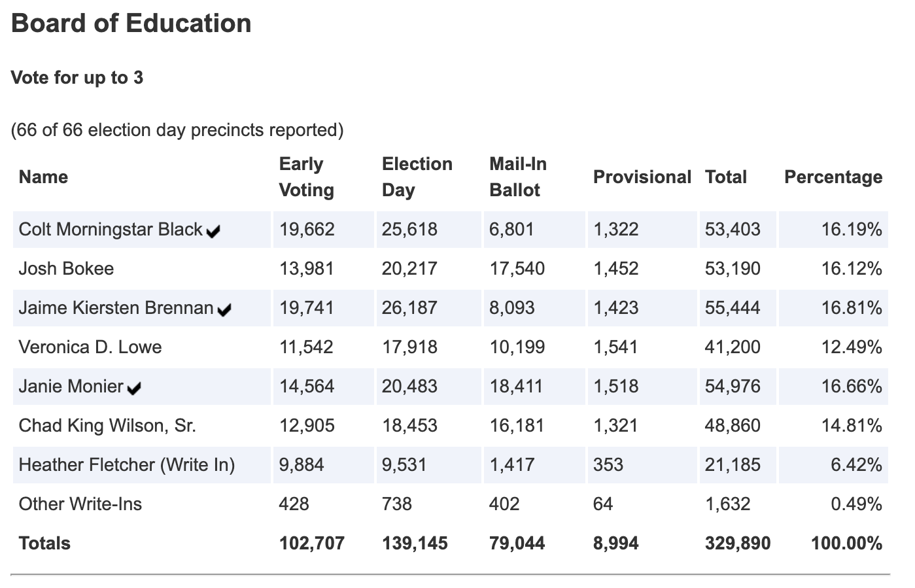915x588 pixels.
Task: Click the precincts reported status text
Action: 177,130
